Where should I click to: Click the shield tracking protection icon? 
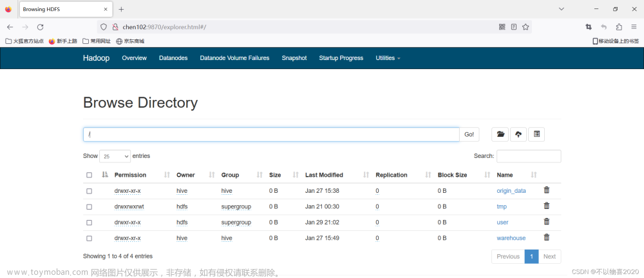(104, 27)
